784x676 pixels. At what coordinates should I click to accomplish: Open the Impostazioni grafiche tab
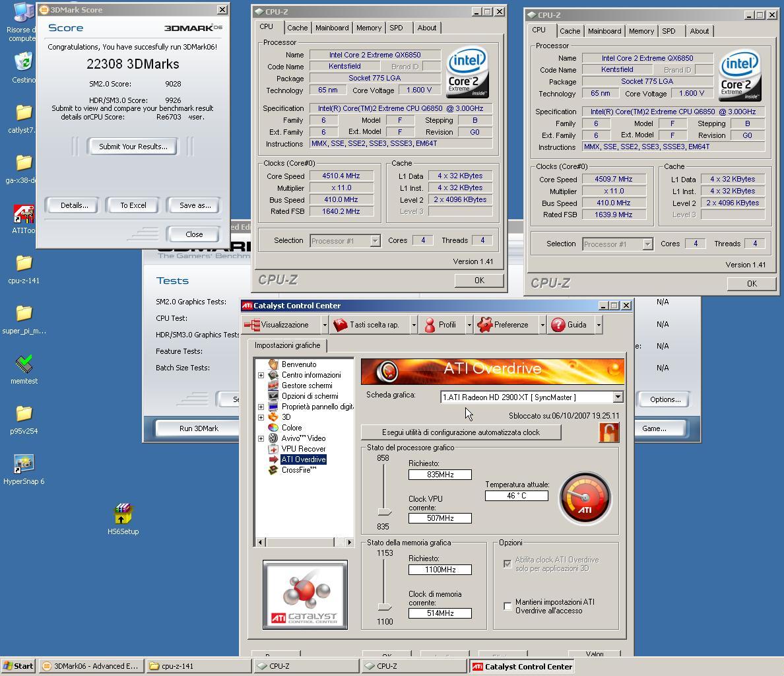(x=288, y=345)
